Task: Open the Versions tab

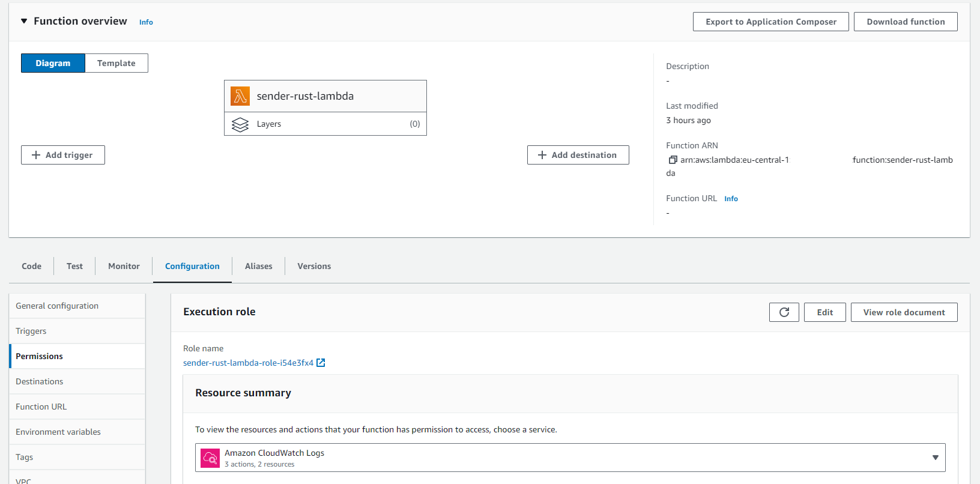Action: [314, 266]
